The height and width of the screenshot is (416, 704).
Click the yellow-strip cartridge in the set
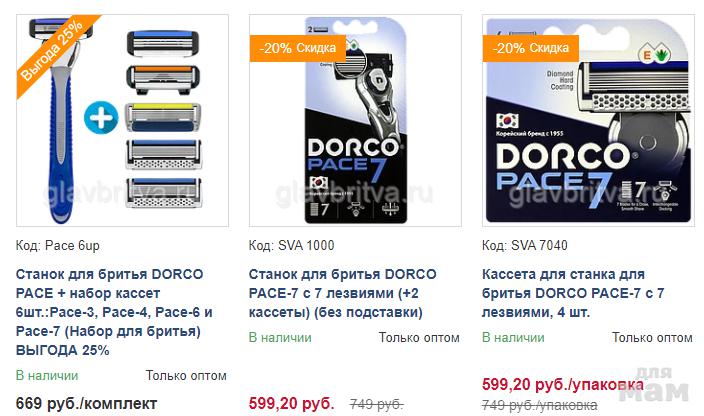[163, 118]
